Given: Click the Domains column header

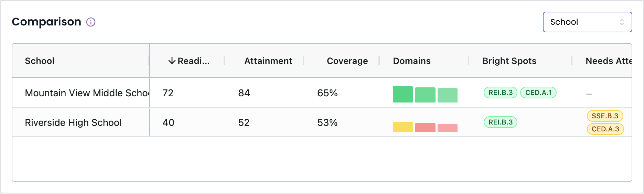Looking at the screenshot, I should tap(412, 61).
